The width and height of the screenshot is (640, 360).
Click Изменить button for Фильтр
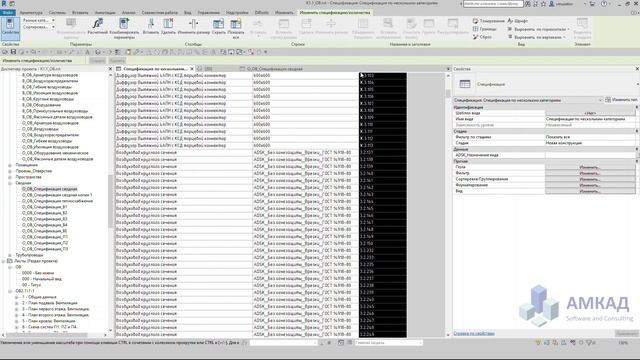[x=590, y=173]
